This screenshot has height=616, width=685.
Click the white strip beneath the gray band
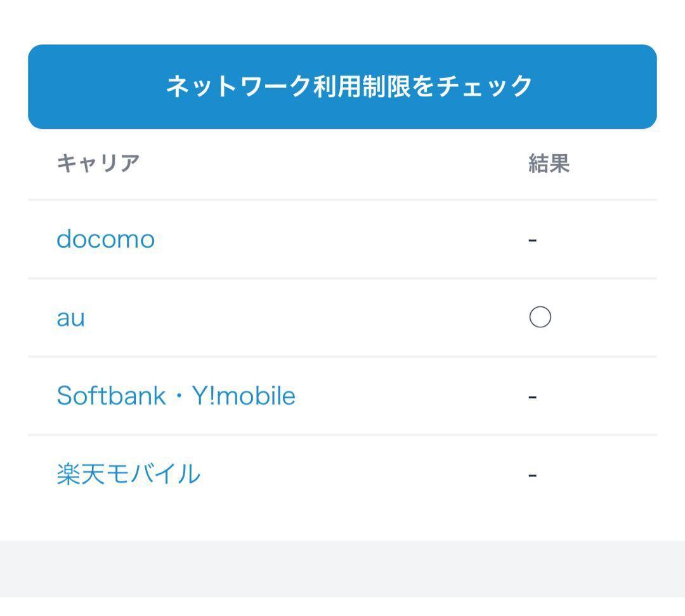coord(342,607)
